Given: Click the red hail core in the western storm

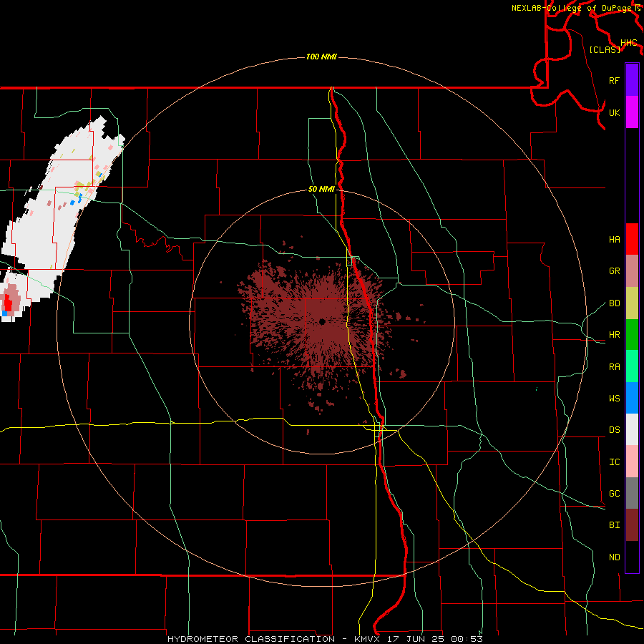Looking at the screenshot, I should click(8, 303).
